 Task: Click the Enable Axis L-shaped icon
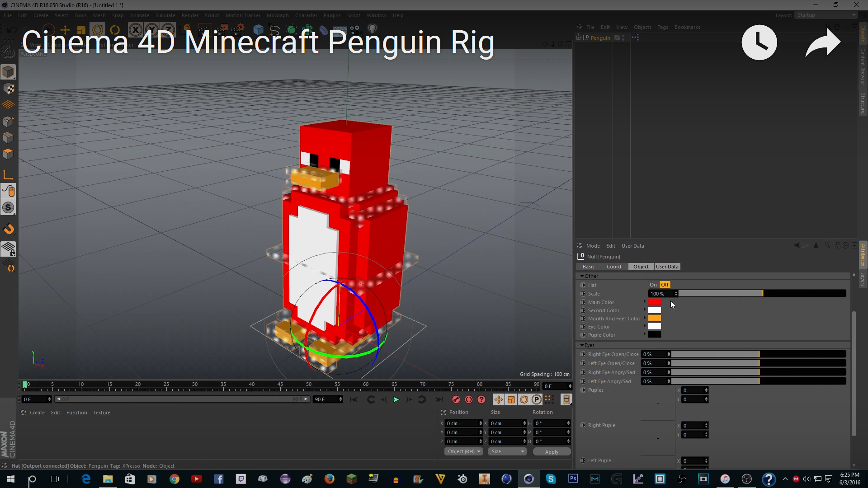click(x=8, y=175)
